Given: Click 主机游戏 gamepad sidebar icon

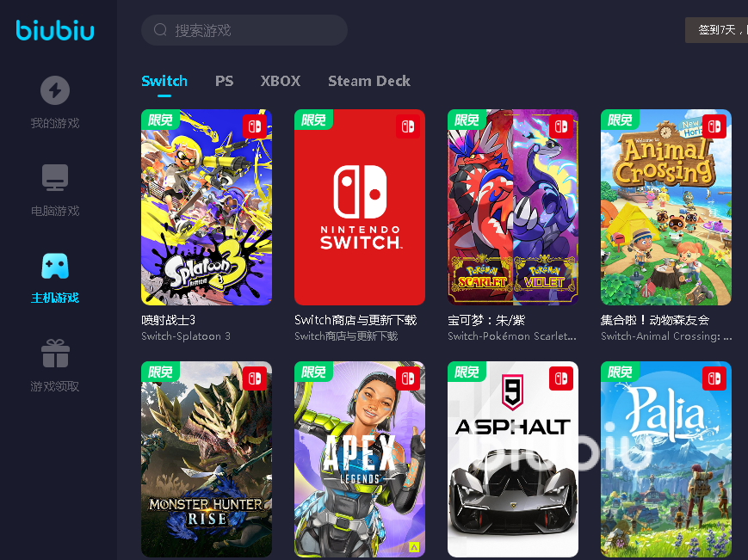Looking at the screenshot, I should pos(55,266).
